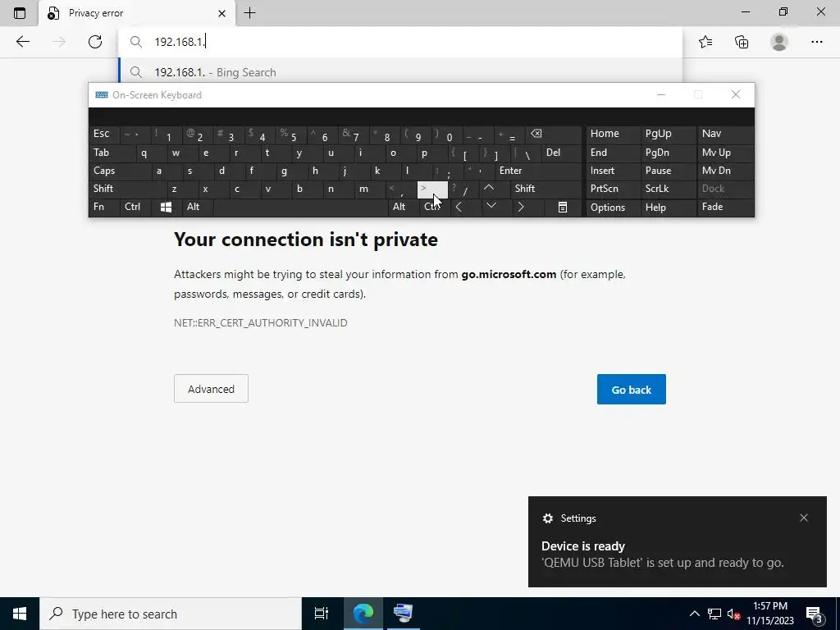Tap the PgUp key
The image size is (840, 630).
668,135
